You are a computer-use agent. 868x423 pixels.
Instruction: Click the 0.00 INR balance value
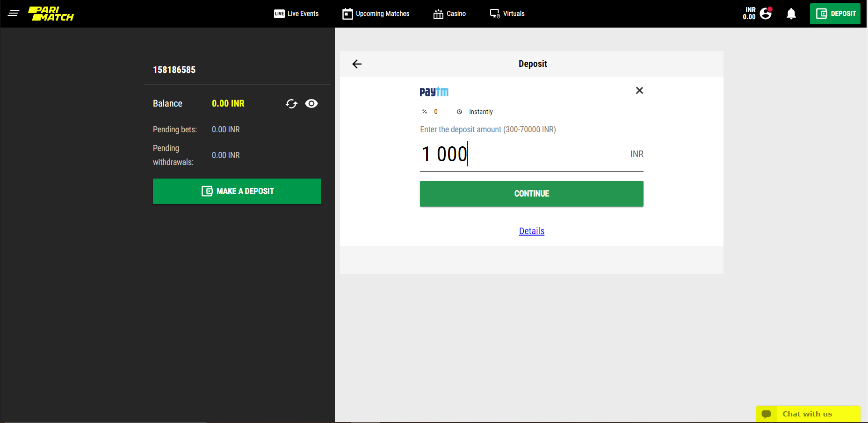228,103
